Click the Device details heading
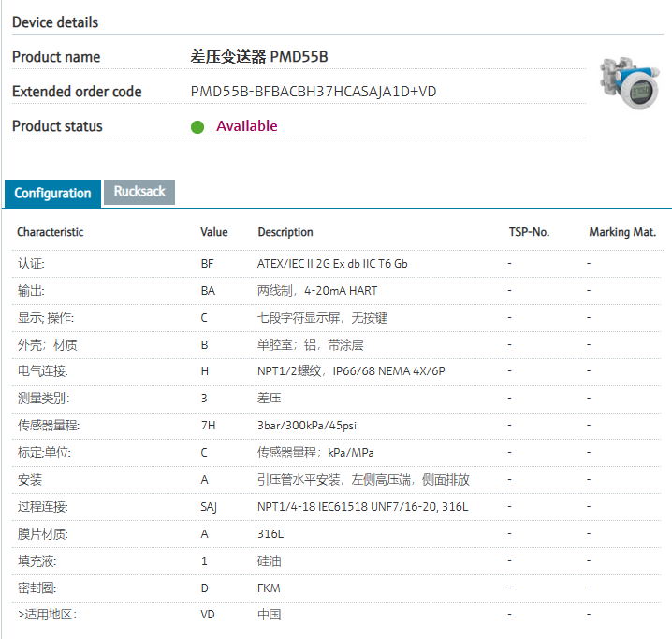This screenshot has height=639, width=672. [x=55, y=22]
